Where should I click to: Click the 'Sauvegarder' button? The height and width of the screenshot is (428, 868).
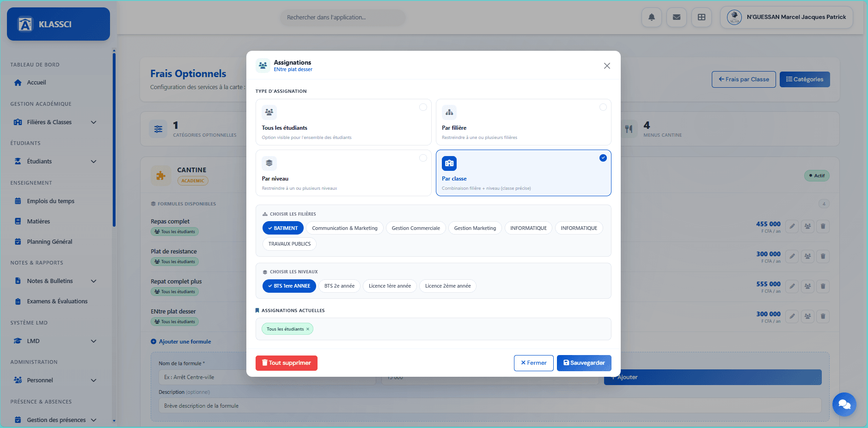[x=584, y=363]
